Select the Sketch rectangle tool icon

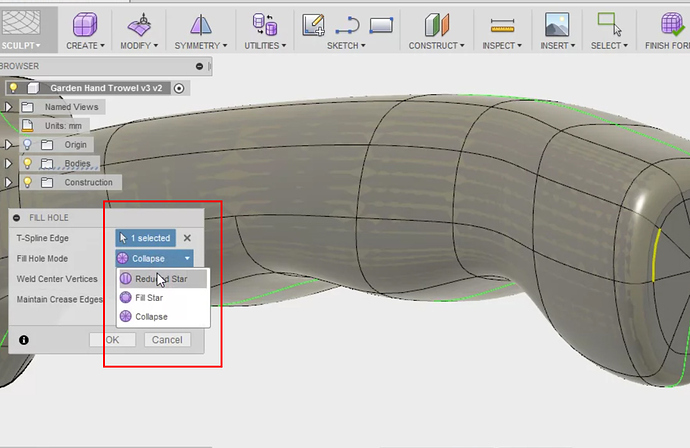(x=380, y=23)
